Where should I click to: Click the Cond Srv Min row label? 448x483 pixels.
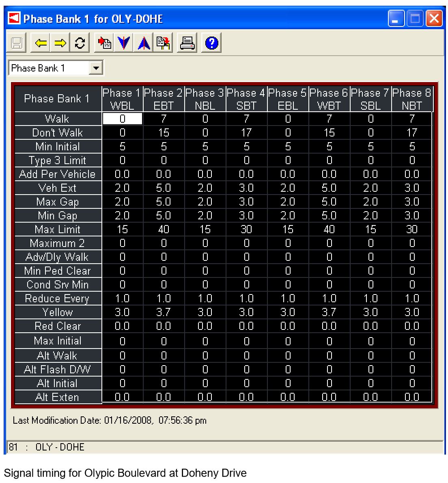pyautogui.click(x=58, y=285)
